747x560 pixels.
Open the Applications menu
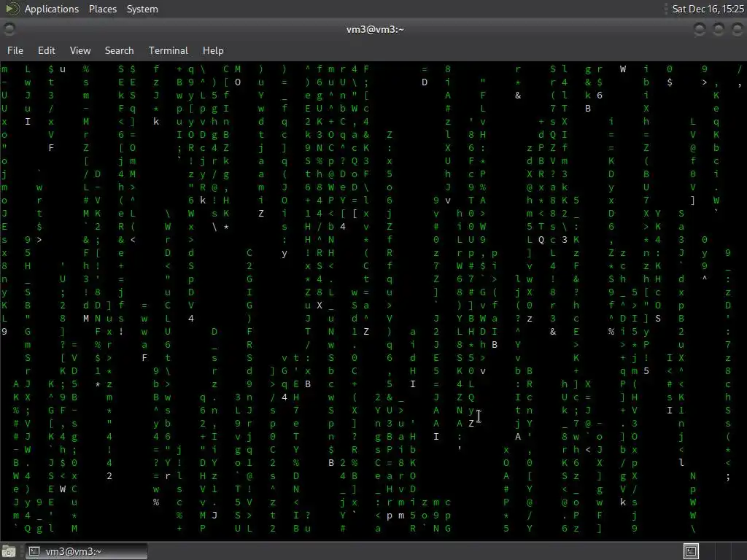[x=52, y=9]
